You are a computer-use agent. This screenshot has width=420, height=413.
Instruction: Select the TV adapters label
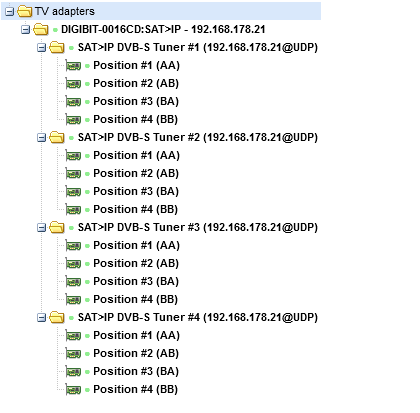[65, 11]
